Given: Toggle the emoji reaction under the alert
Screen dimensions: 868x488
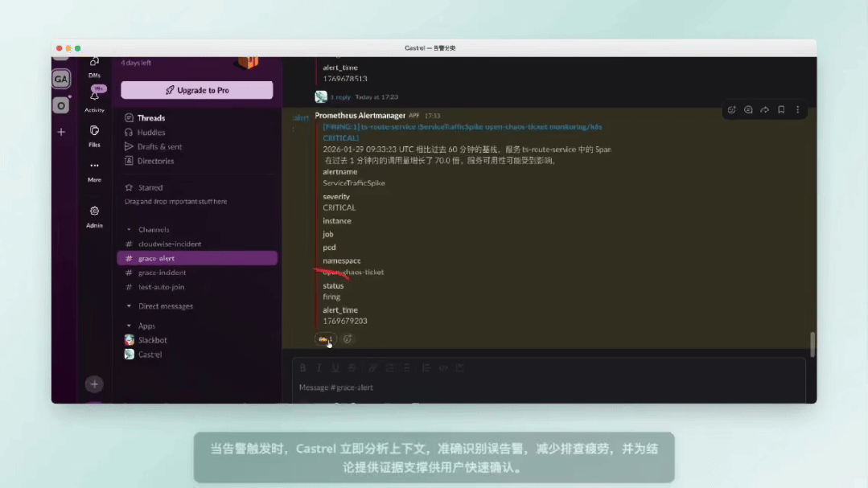Looking at the screenshot, I should 325,338.
